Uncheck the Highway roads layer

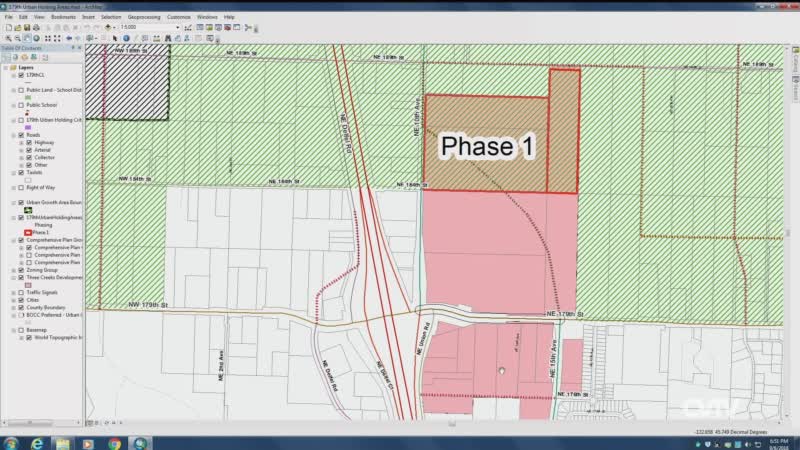tap(29, 142)
